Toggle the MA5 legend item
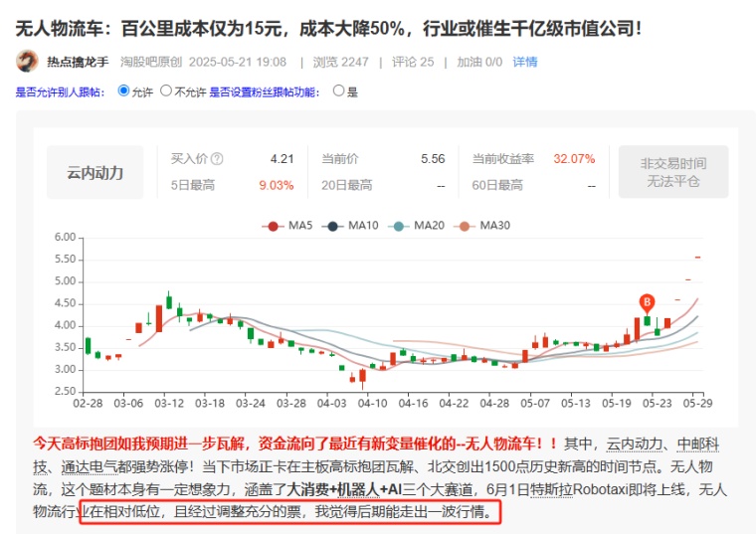Viewport: 756px width, 534px height. click(287, 226)
